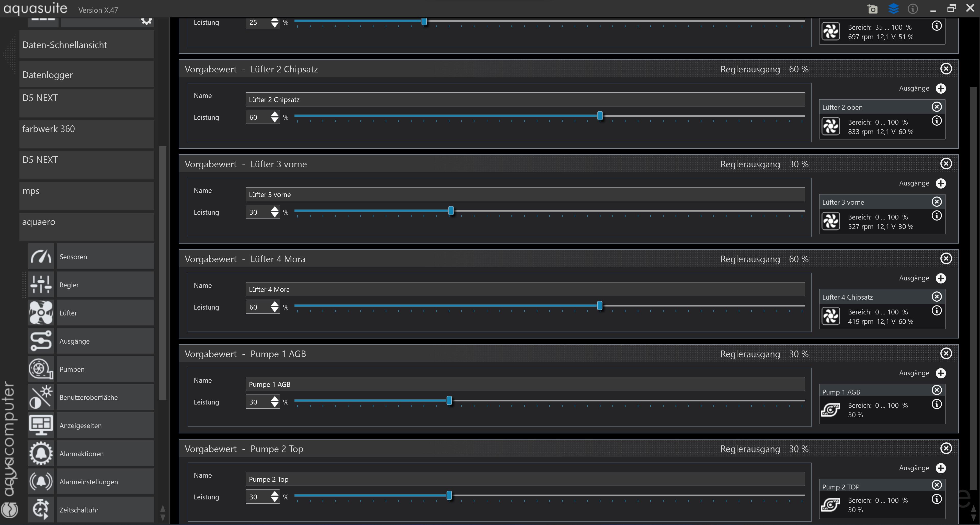The width and height of the screenshot is (980, 525).
Task: Add output to Lüfter 4 Mora via plus icon
Action: 941,278
